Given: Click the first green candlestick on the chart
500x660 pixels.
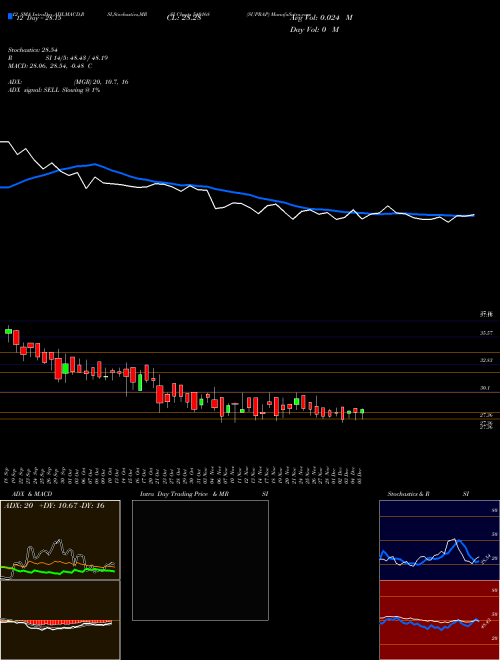Looking at the screenshot, I should coord(8,331).
